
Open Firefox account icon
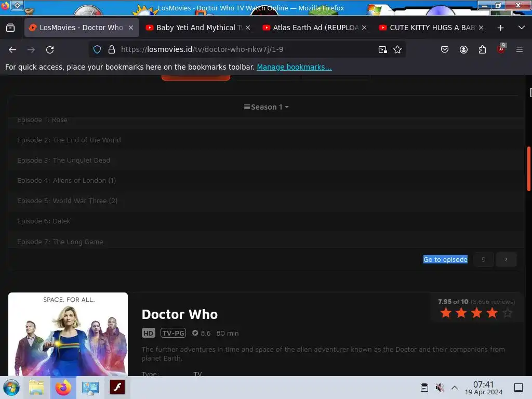[463, 49]
